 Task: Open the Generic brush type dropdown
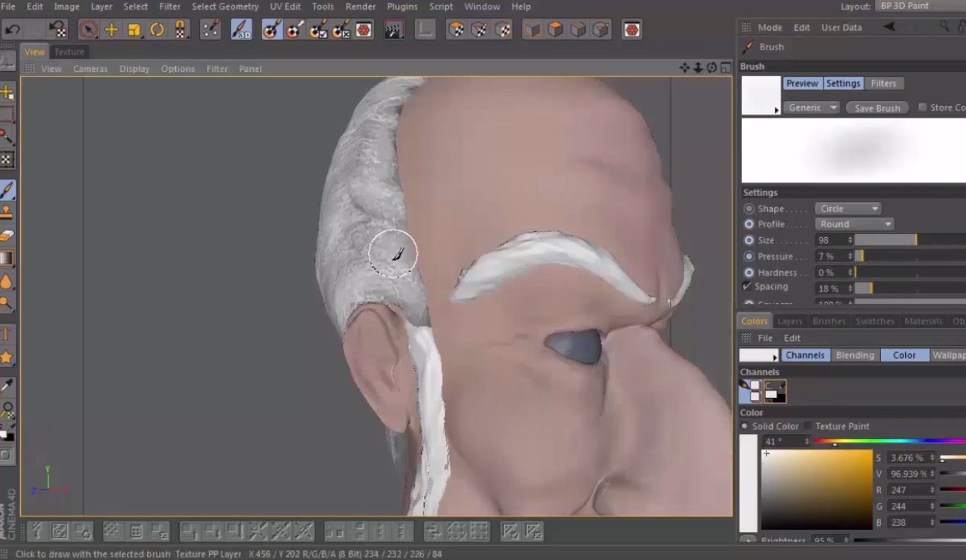(812, 107)
